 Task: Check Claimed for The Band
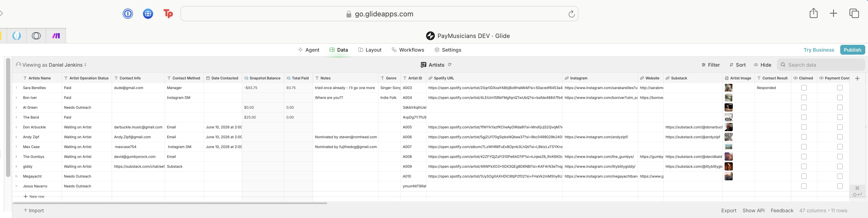click(804, 117)
